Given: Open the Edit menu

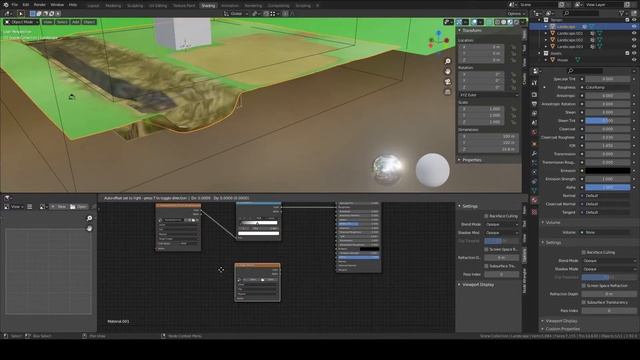Looking at the screenshot, I should (26, 4).
